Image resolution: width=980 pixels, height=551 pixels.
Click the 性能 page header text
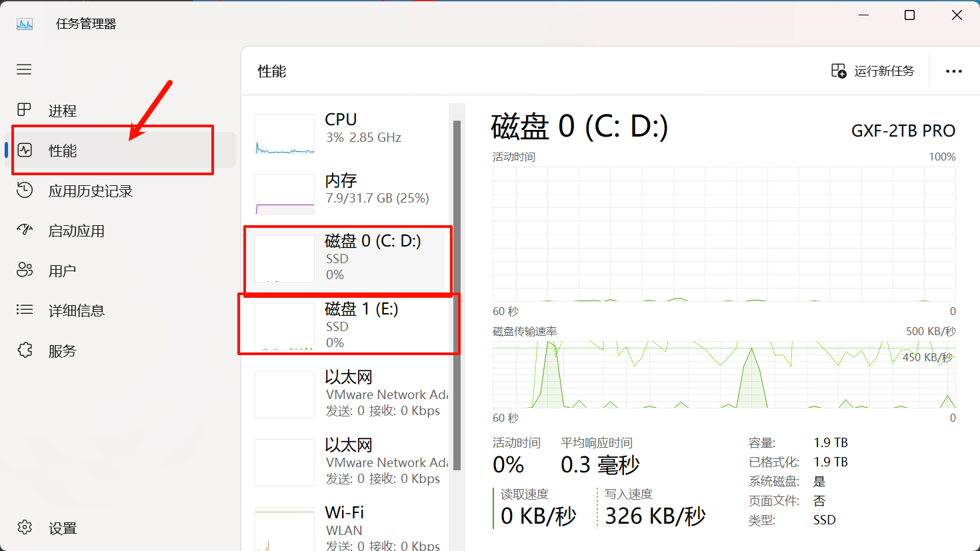pyautogui.click(x=272, y=71)
